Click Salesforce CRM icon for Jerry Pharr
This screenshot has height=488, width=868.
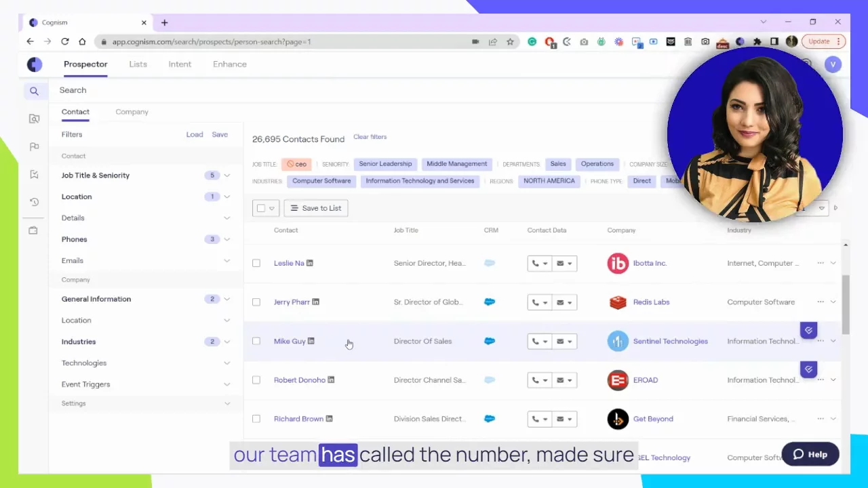pyautogui.click(x=490, y=302)
